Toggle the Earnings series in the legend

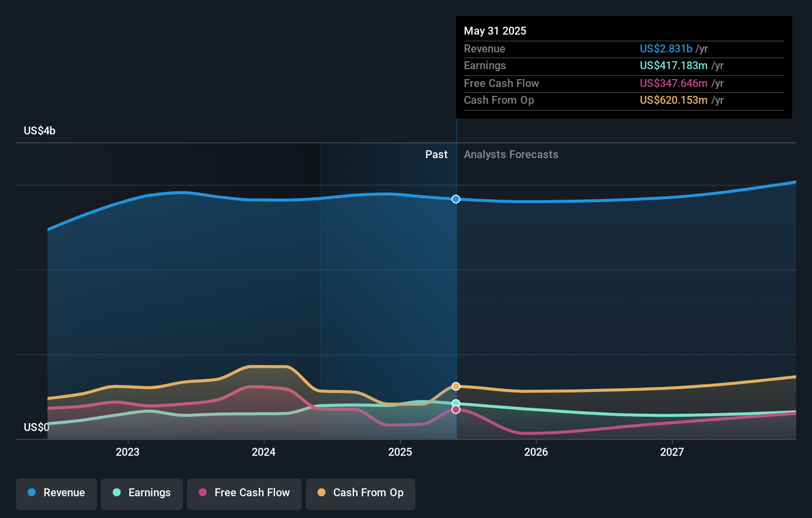(142, 494)
